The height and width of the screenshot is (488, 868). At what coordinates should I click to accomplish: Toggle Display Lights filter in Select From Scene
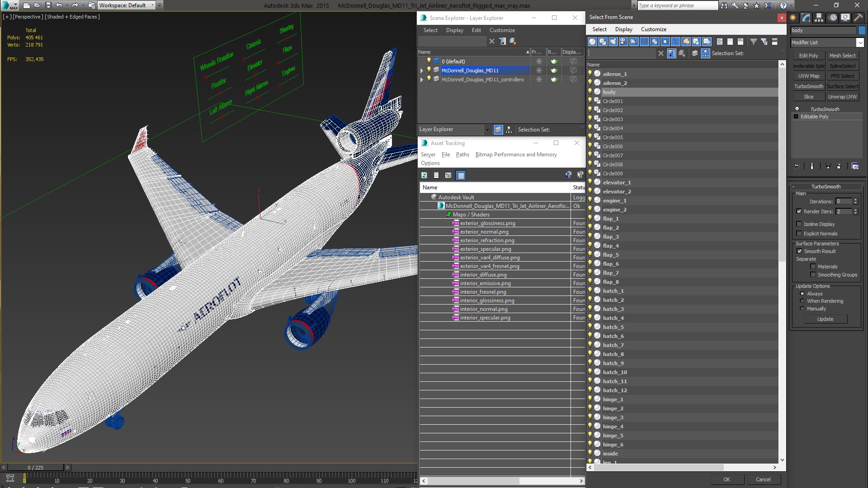tap(613, 42)
